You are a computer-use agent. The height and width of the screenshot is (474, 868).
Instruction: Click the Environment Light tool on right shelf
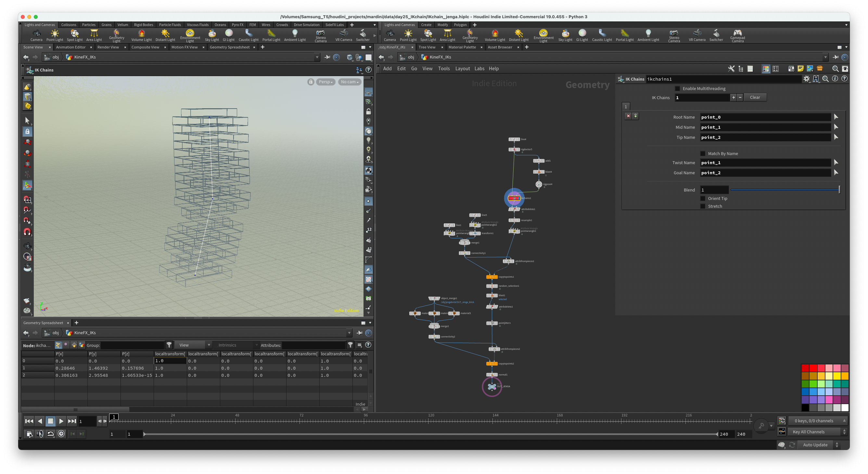coord(543,35)
